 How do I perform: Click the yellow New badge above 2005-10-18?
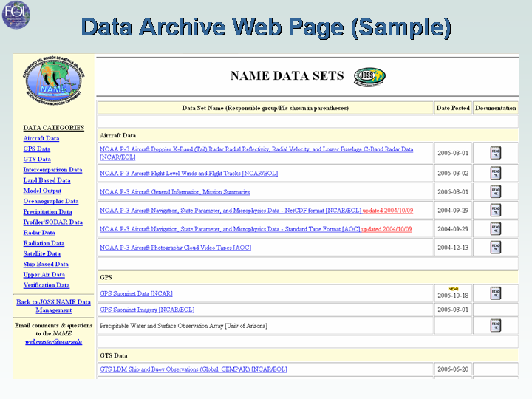(453, 289)
